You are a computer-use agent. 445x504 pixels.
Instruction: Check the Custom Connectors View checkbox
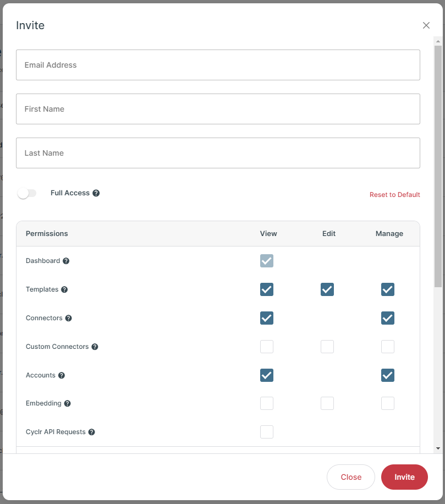point(267,347)
